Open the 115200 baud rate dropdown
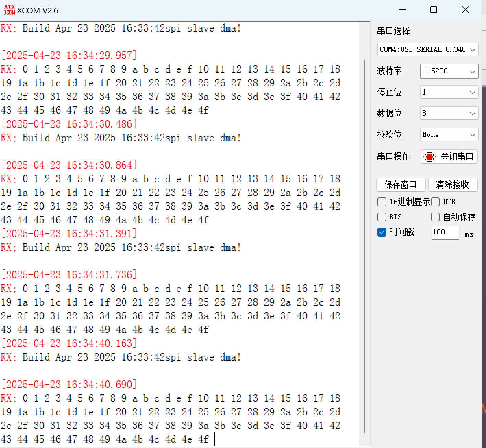The height and width of the screenshot is (448, 486). pos(449,71)
